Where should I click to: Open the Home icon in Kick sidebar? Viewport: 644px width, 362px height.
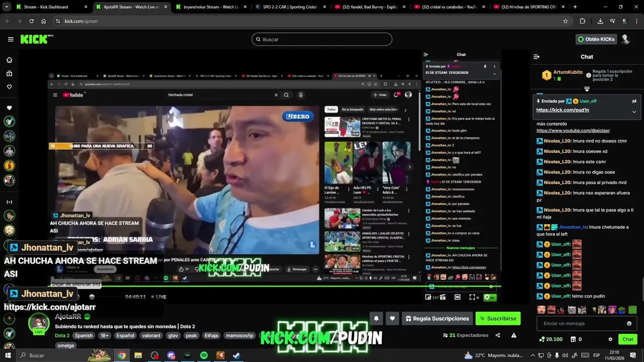pyautogui.click(x=9, y=60)
